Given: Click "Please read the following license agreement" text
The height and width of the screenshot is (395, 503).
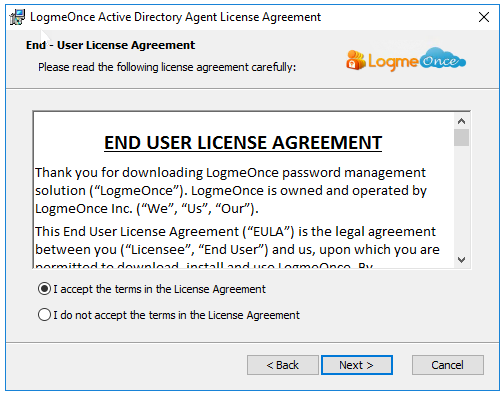Looking at the screenshot, I should pos(167,67).
